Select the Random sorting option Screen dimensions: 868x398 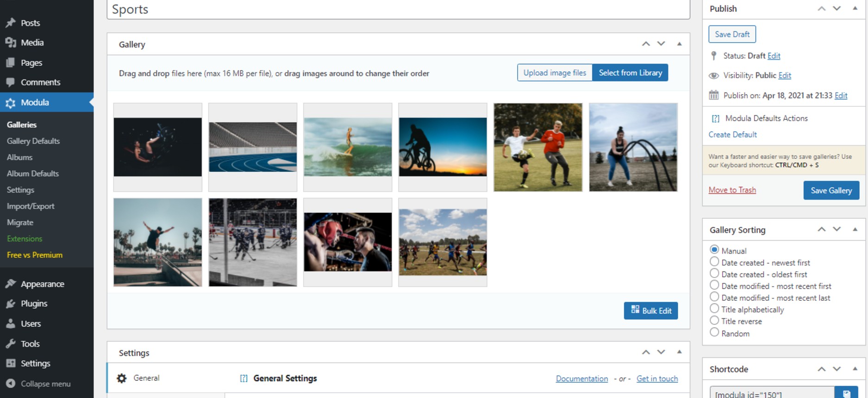pos(714,332)
